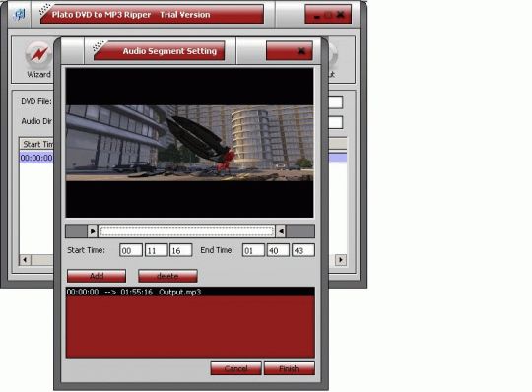
Task: Finish the segment setting dialog
Action: coord(289,368)
